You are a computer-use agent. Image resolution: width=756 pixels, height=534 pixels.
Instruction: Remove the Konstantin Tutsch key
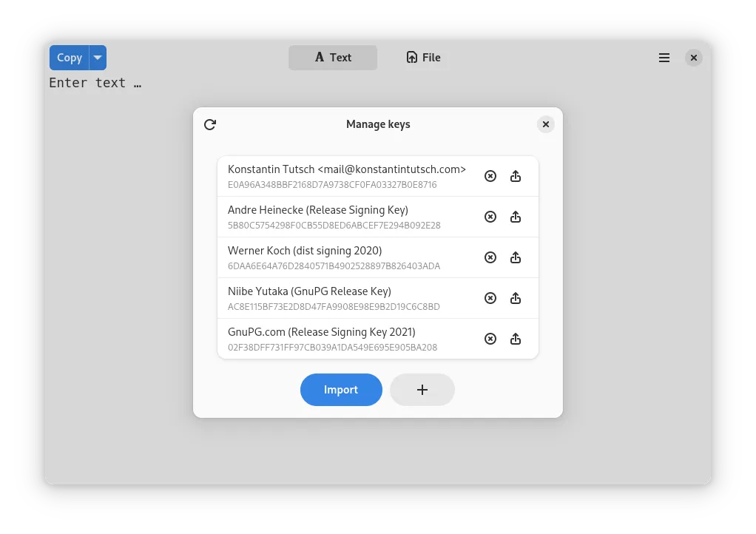490,176
